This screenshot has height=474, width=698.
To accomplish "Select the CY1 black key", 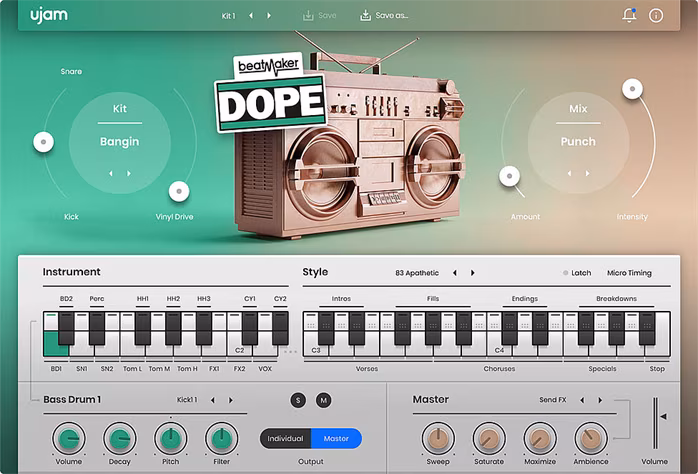I will click(250, 328).
